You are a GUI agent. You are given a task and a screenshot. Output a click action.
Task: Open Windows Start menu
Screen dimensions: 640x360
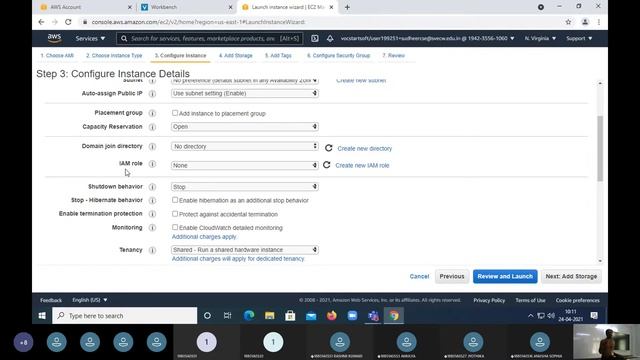coord(42,316)
